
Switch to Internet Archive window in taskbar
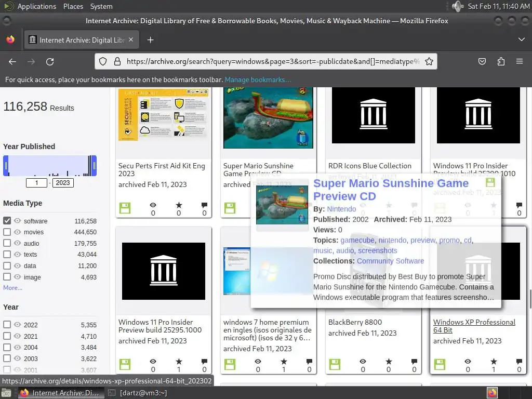pyautogui.click(x=60, y=393)
